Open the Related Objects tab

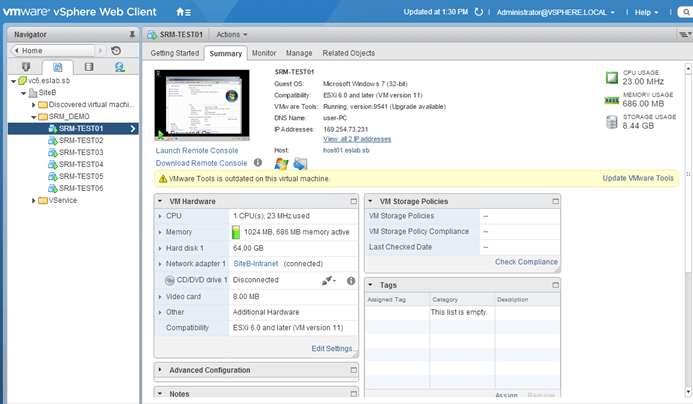click(x=348, y=53)
